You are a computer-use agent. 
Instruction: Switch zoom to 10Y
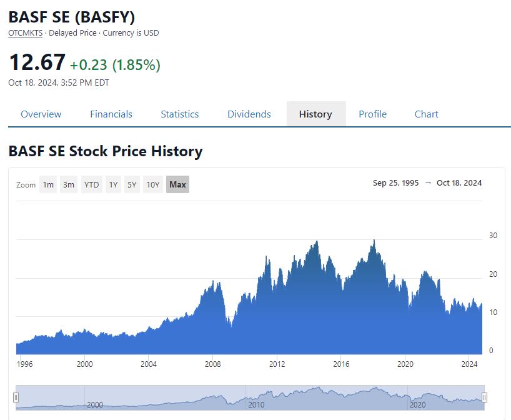pyautogui.click(x=153, y=184)
